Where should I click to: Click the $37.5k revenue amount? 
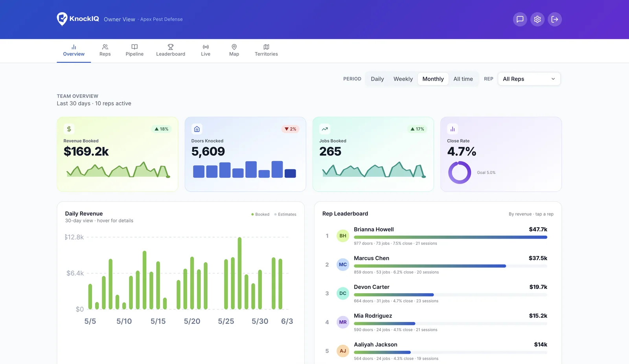pos(538,258)
